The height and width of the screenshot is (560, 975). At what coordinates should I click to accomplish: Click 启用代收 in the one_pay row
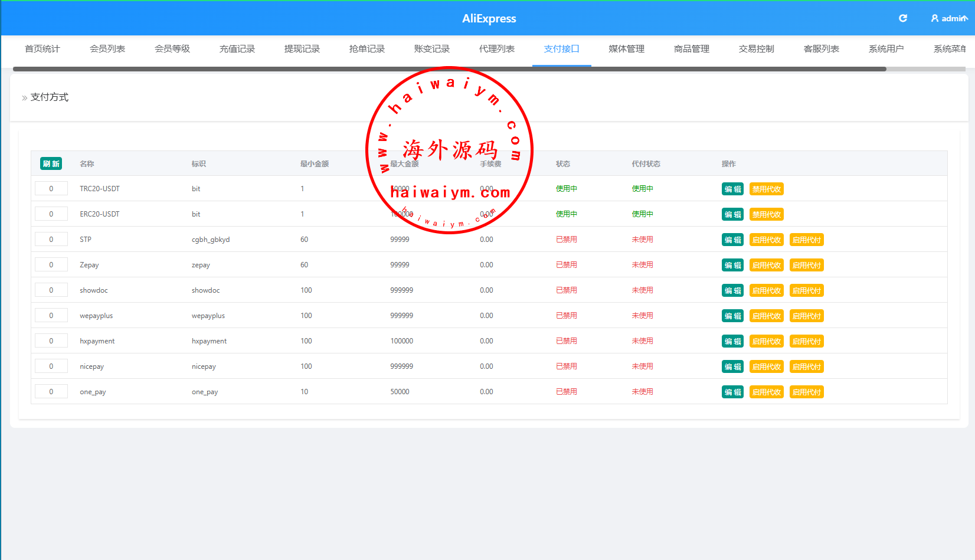point(767,392)
